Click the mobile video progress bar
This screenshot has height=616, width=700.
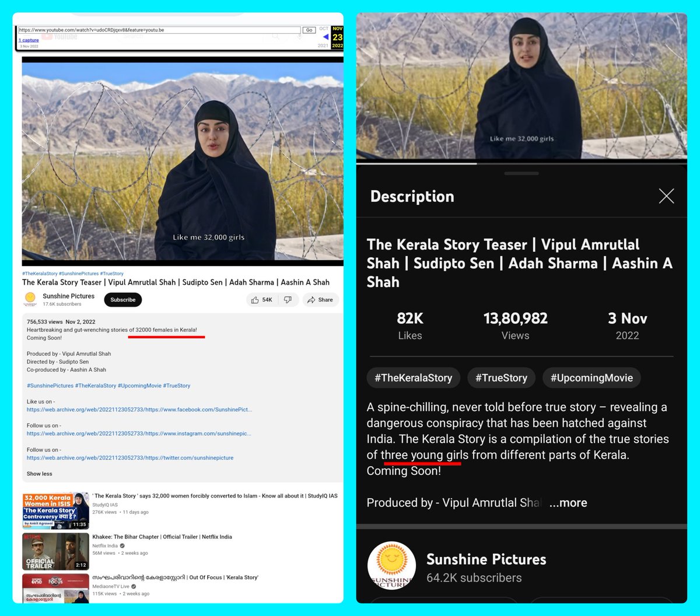tap(521, 163)
